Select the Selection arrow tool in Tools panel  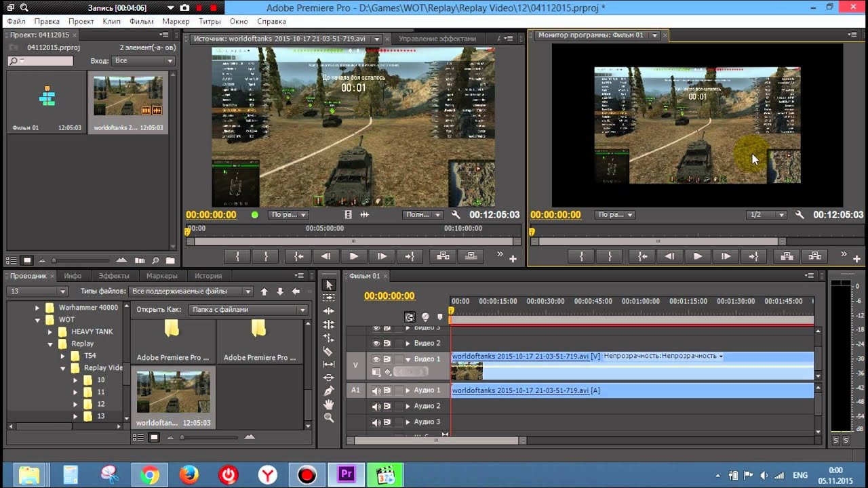(x=329, y=285)
